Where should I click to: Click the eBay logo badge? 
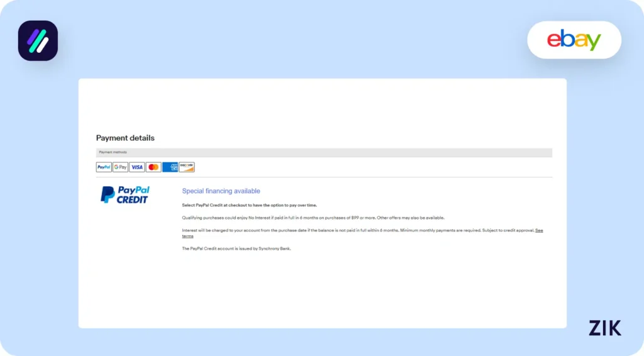coord(574,40)
